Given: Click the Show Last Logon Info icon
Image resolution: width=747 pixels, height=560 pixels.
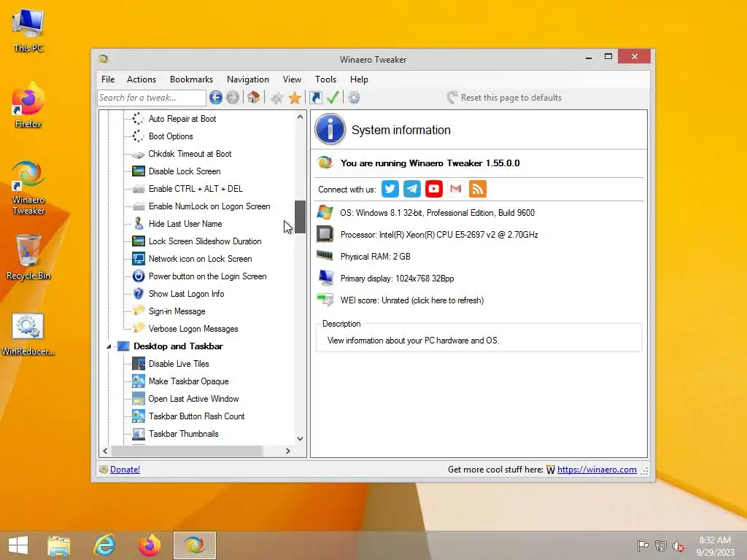Looking at the screenshot, I should [138, 293].
